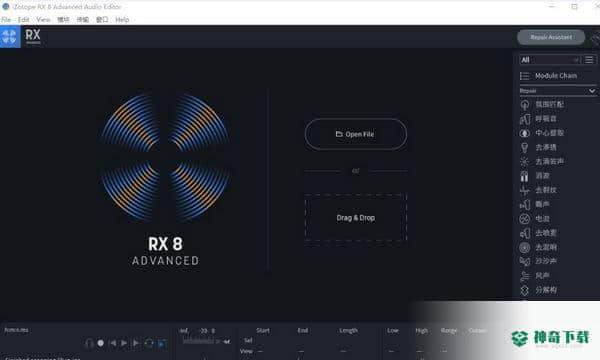Toggle the follow playhead button

point(162,343)
